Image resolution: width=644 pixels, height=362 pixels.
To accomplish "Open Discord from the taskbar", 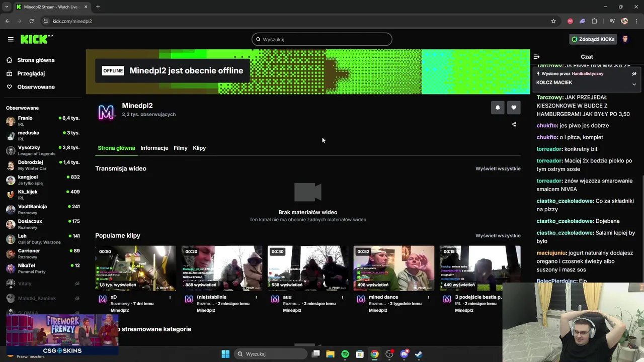I will click(x=404, y=354).
